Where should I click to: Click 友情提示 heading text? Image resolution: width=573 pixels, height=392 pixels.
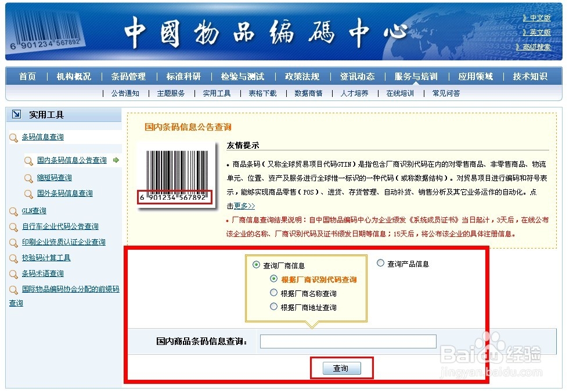[243, 145]
